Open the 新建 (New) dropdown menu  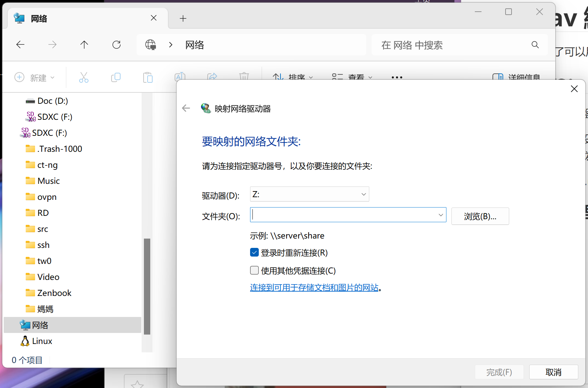(x=35, y=77)
